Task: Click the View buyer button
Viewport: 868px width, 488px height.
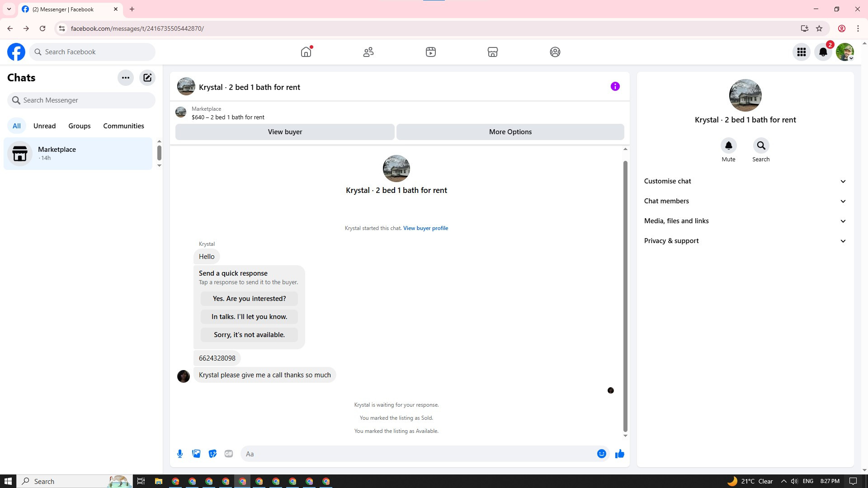Action: coord(285,132)
